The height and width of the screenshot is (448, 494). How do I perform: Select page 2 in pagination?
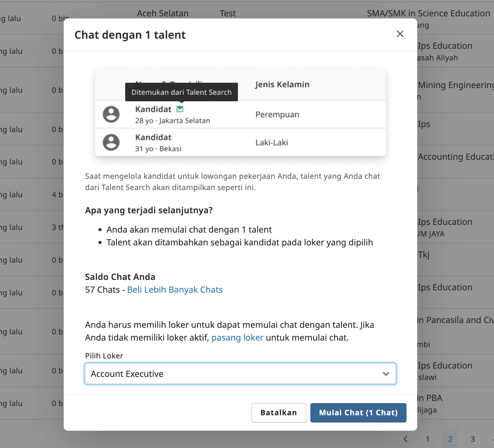coord(450,439)
